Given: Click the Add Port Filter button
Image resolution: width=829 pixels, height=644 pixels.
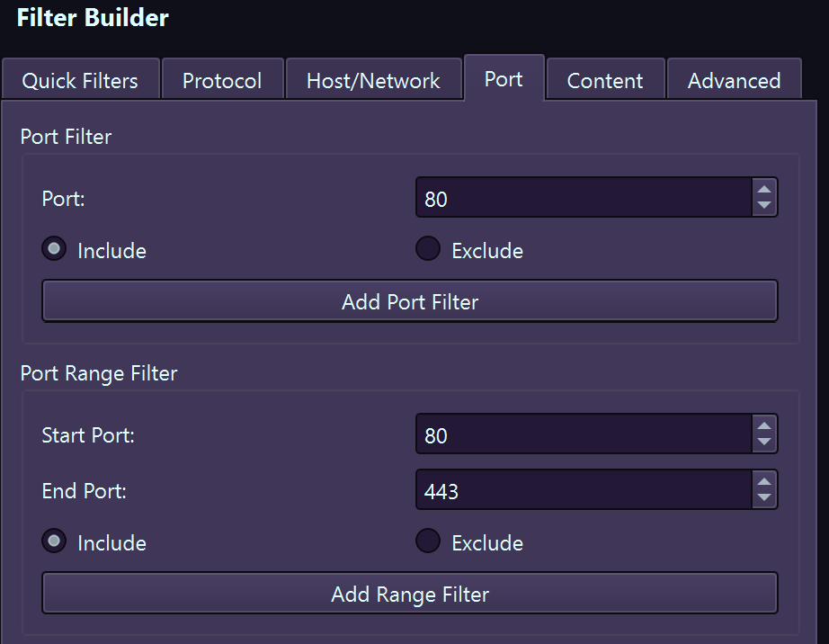Looking at the screenshot, I should (410, 301).
